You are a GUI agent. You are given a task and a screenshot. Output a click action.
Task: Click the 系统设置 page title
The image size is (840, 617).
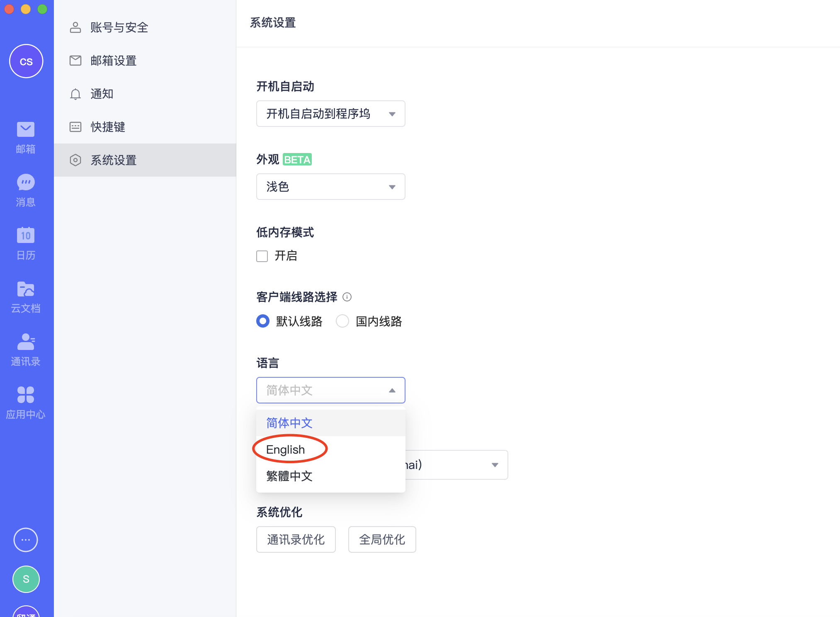click(273, 23)
